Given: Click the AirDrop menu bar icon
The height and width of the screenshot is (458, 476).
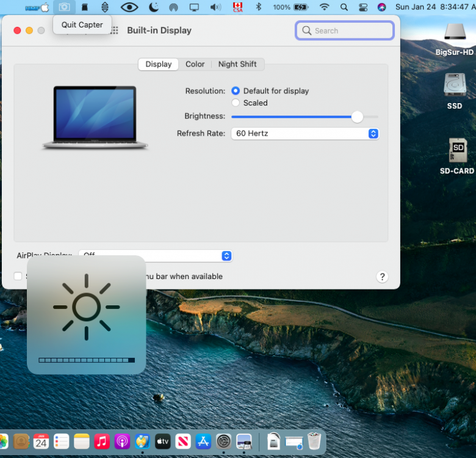Looking at the screenshot, I should [173, 7].
